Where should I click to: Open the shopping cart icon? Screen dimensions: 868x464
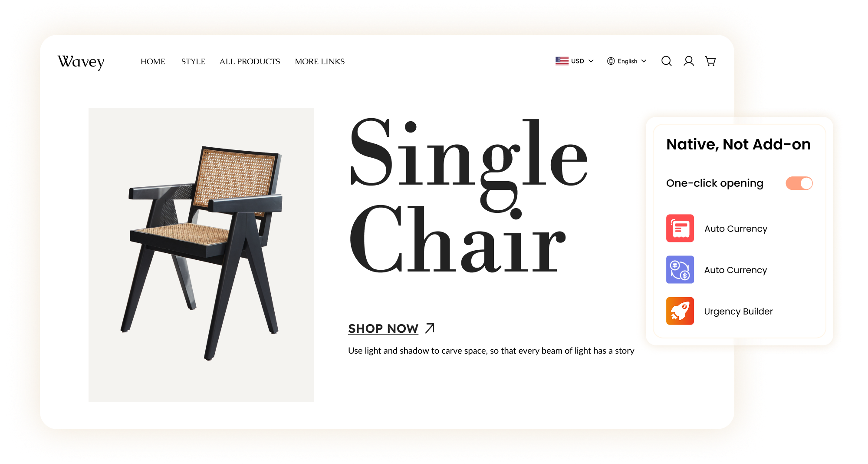pyautogui.click(x=710, y=61)
